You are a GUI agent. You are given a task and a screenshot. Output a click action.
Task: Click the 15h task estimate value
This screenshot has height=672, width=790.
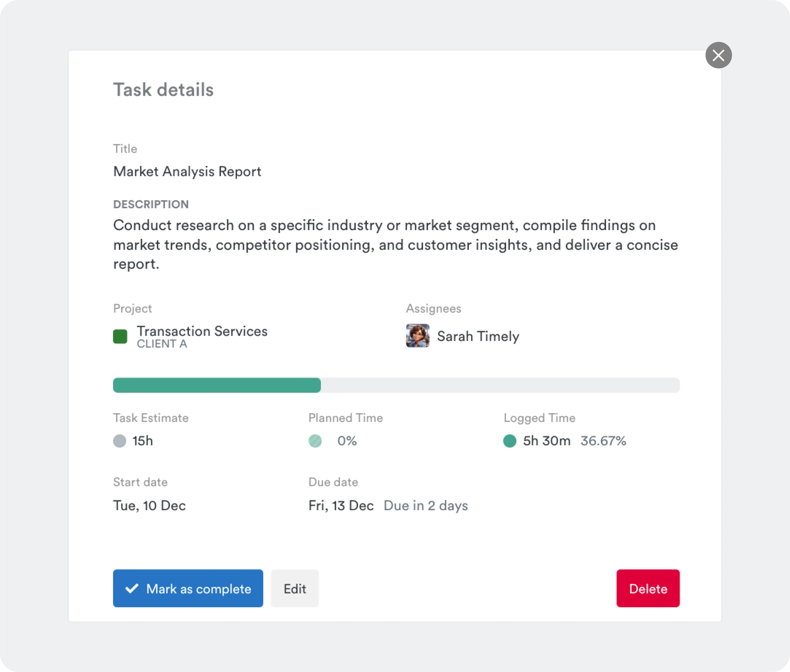click(143, 441)
